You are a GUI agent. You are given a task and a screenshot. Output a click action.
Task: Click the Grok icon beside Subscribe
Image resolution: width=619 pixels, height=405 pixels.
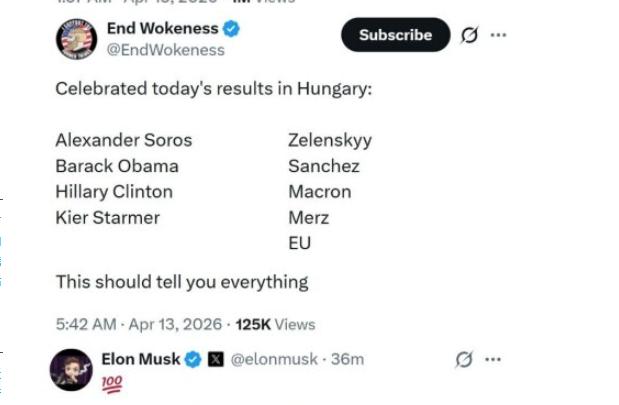coord(469,35)
